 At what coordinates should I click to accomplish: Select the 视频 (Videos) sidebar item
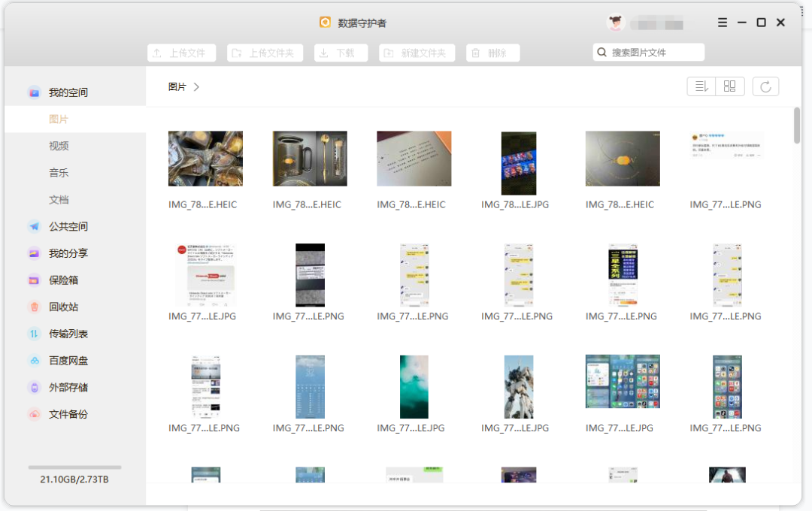75,146
